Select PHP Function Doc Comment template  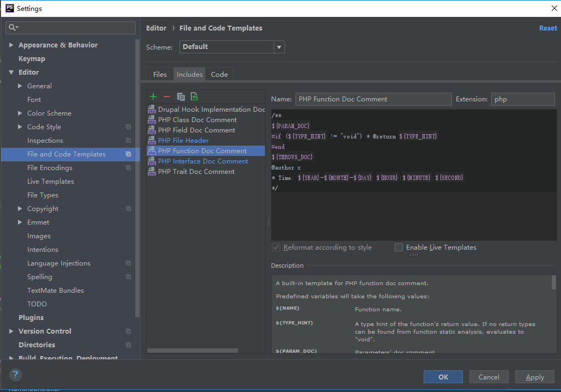tap(206, 151)
